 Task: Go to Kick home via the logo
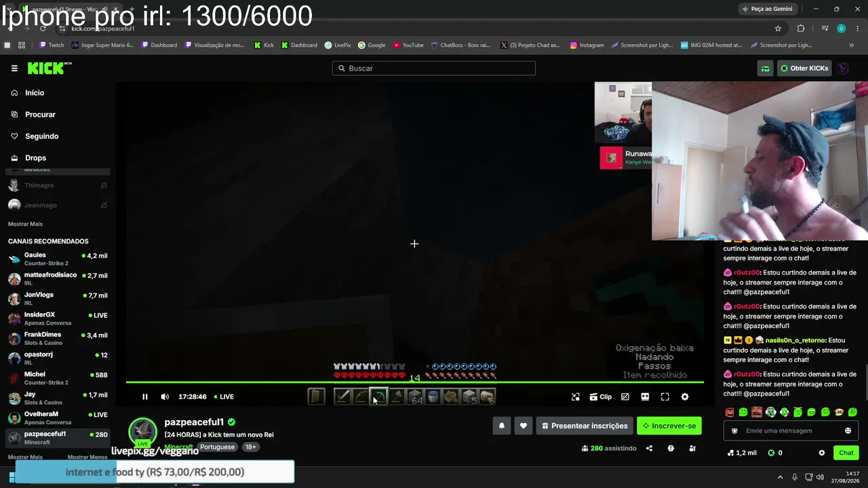click(x=50, y=68)
